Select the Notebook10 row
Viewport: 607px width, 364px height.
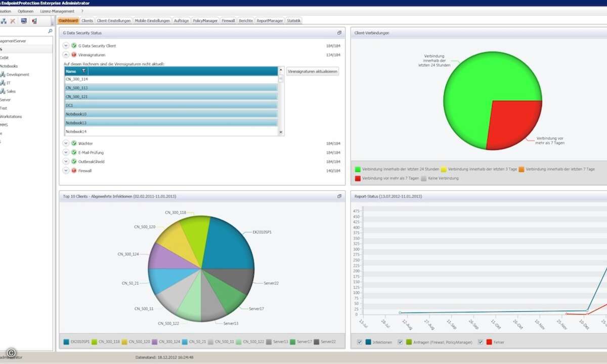click(171, 114)
